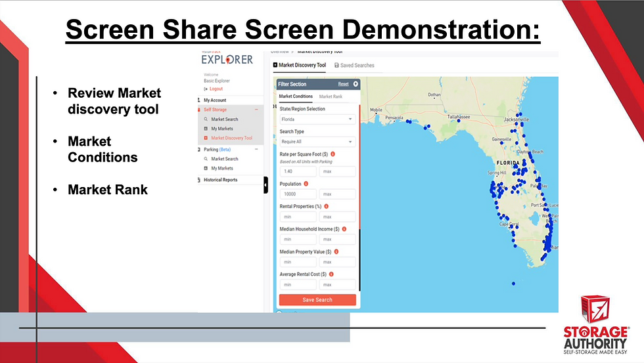Click Median Property Value max field

click(x=337, y=262)
